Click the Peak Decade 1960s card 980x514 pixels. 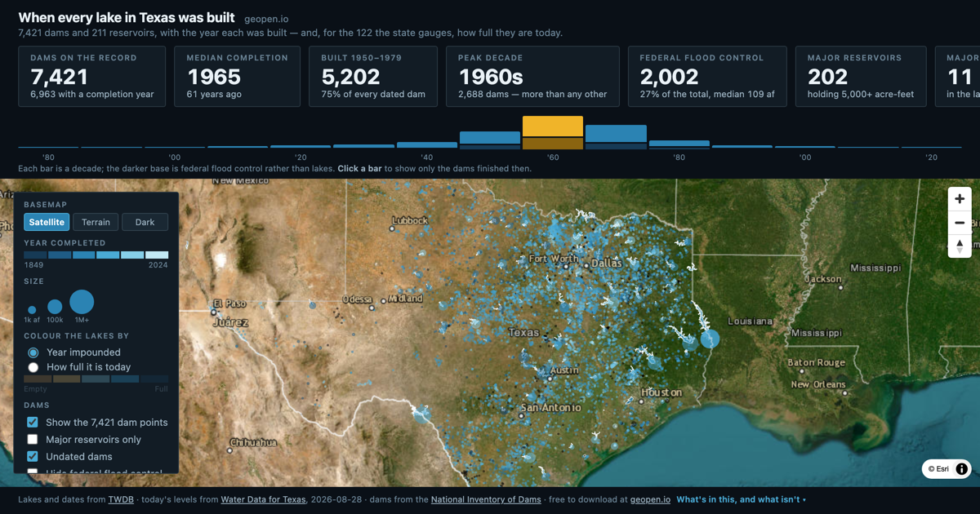(x=532, y=77)
